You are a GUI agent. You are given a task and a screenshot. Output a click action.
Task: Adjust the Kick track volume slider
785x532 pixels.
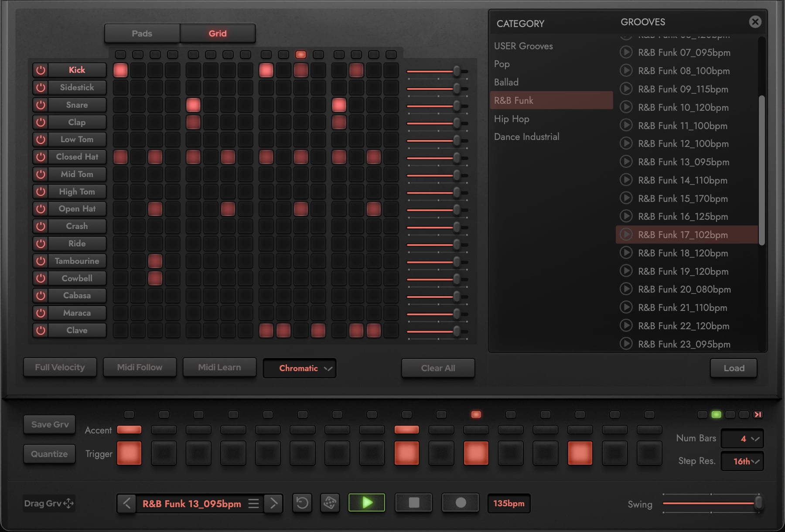click(x=457, y=71)
